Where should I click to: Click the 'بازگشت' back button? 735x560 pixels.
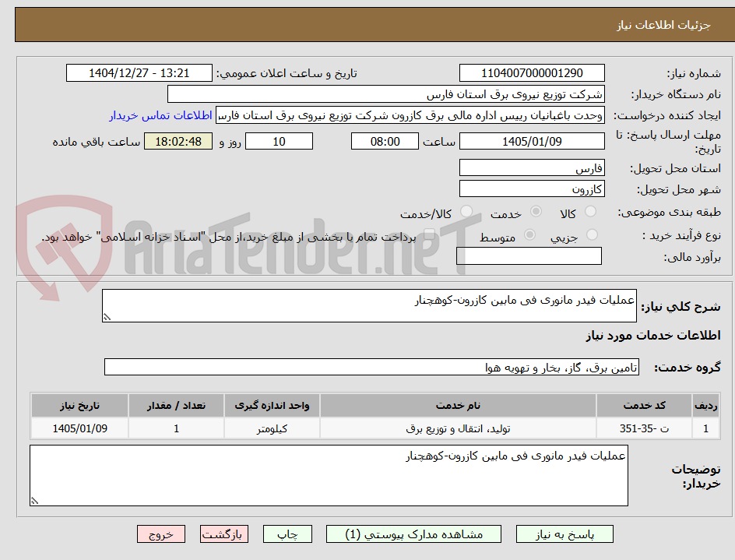tap(224, 534)
